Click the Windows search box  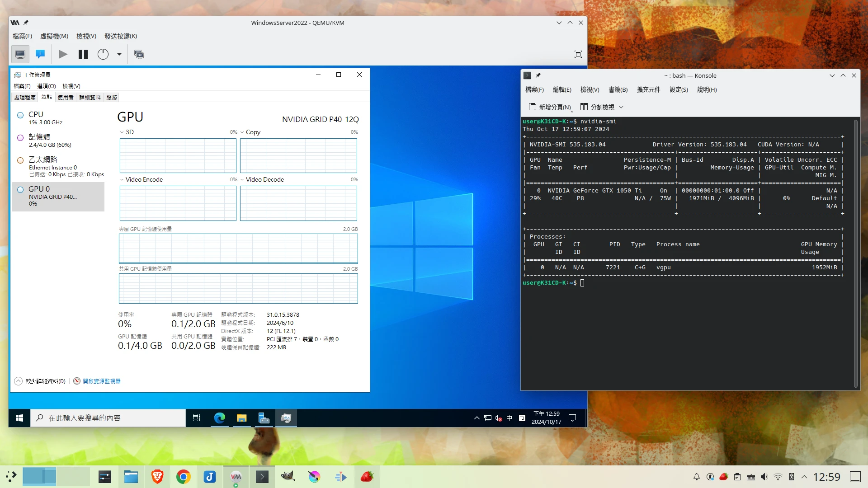click(x=108, y=418)
